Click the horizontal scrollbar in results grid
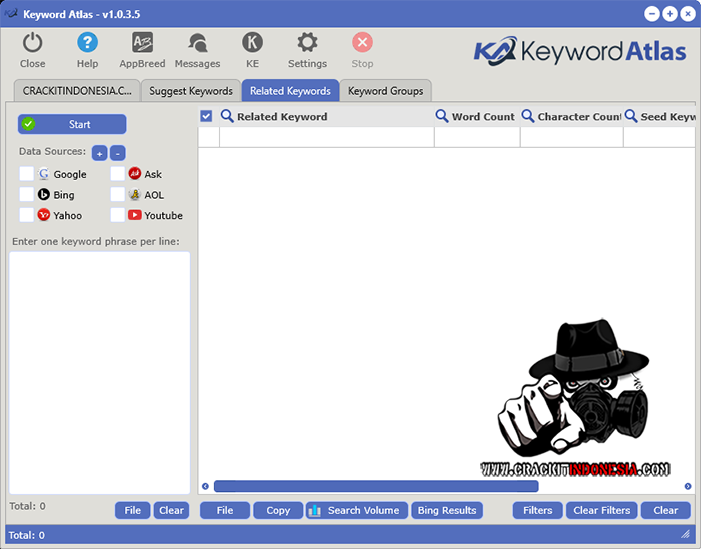Screen dimensions: 701x549 pyautogui.click(x=376, y=487)
